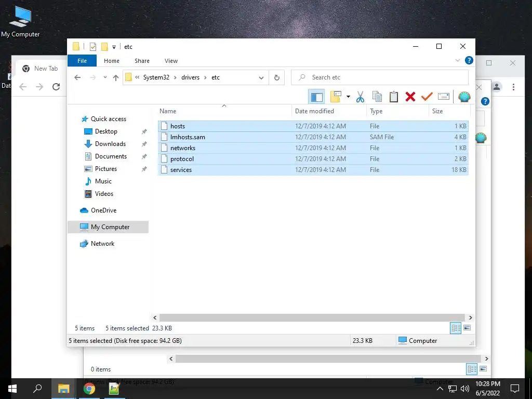532x399 pixels.
Task: Select the networks file
Action: click(313, 148)
